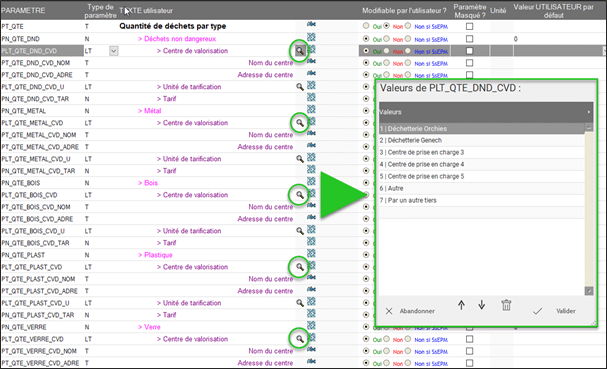Click PN_QTE_VERRE parameter name

[24, 327]
